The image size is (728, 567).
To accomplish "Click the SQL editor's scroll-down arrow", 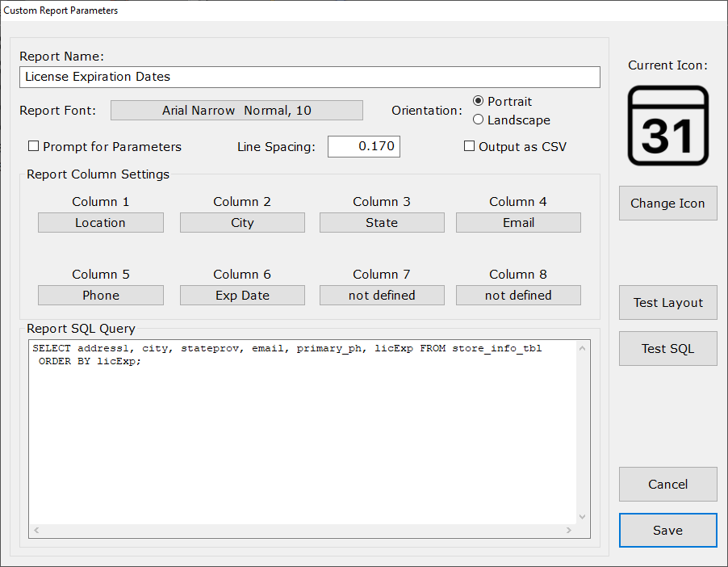I will 582,516.
